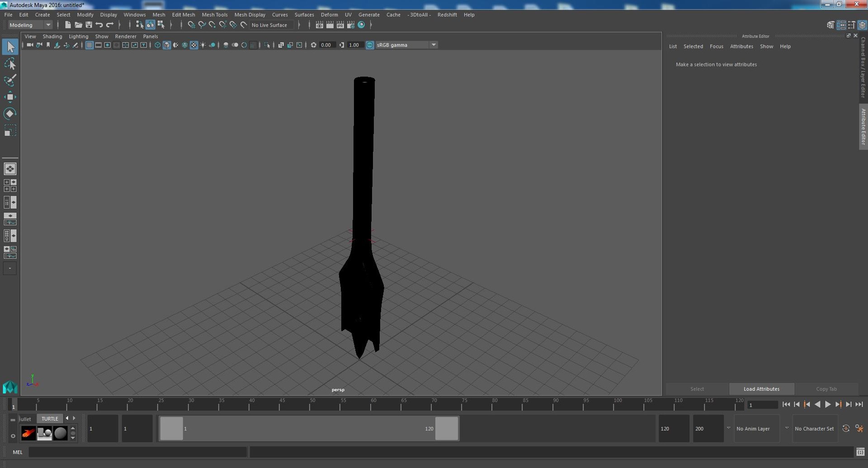Click the current frame field

[762, 405]
